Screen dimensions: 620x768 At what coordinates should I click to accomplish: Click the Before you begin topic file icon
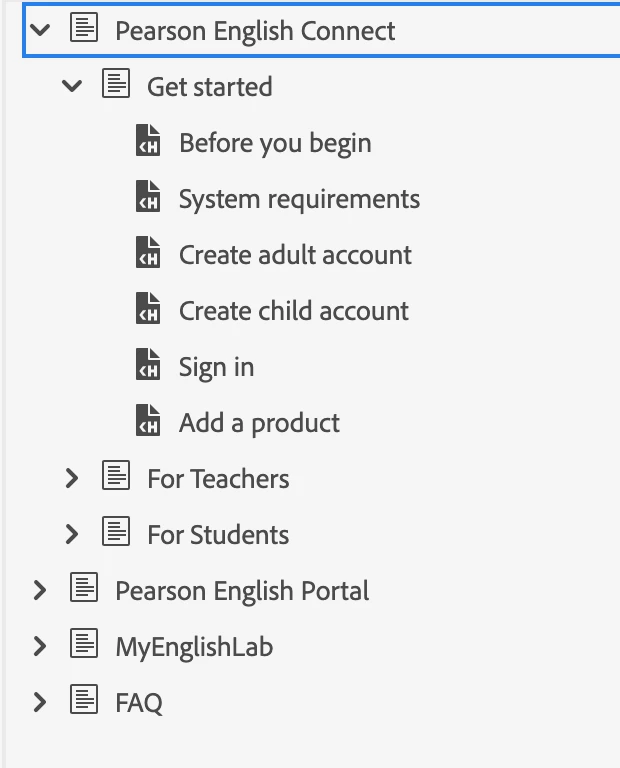(x=148, y=143)
